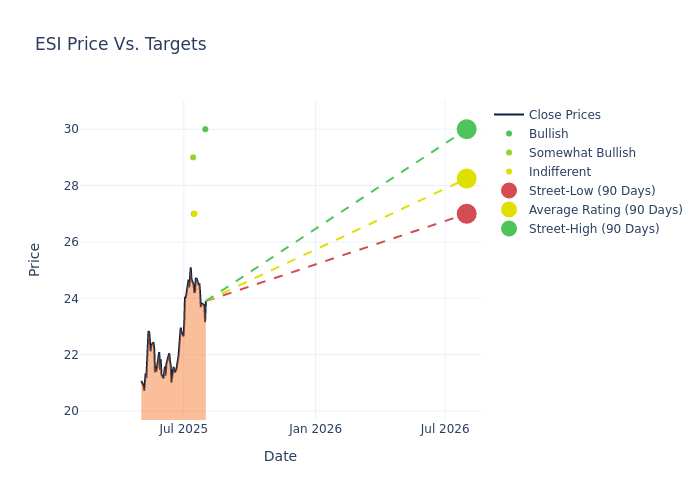Select the Somewhat Bullish dot at price 29
Screen dimensions: 700x500
pyautogui.click(x=193, y=157)
